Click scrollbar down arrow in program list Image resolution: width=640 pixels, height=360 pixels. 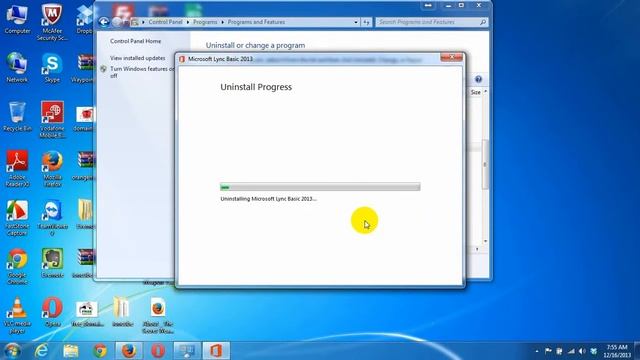(x=485, y=241)
